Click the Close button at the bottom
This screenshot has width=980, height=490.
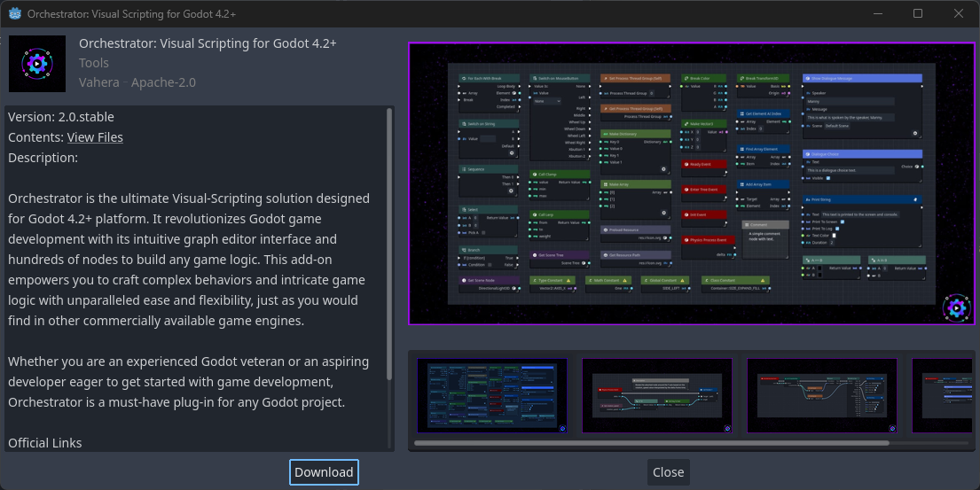point(668,472)
